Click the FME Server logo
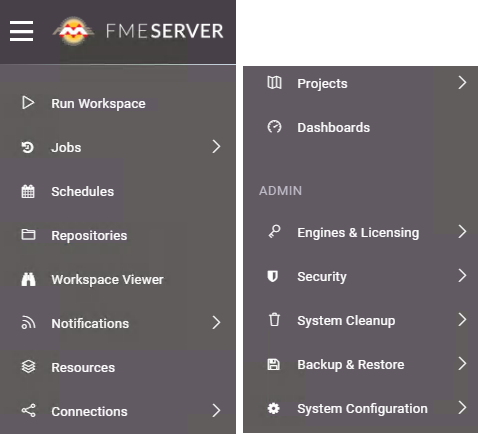Screen dimensions: 478x436 pyautogui.click(x=73, y=31)
